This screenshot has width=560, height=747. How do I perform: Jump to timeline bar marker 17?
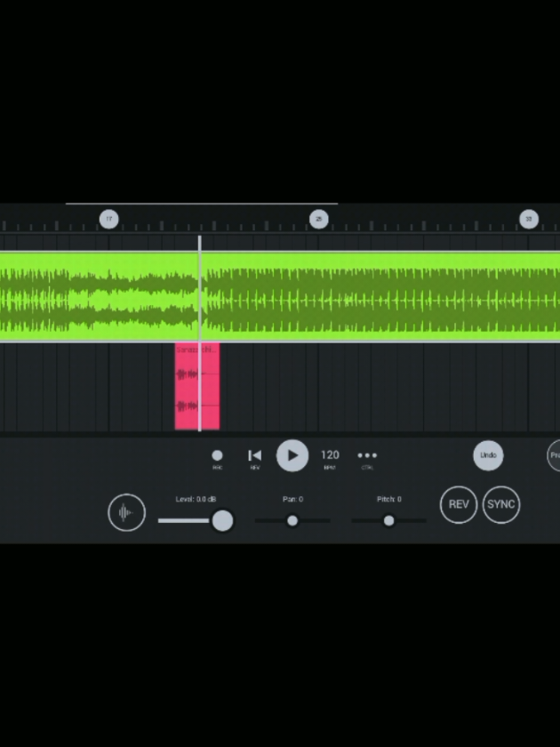tap(109, 219)
